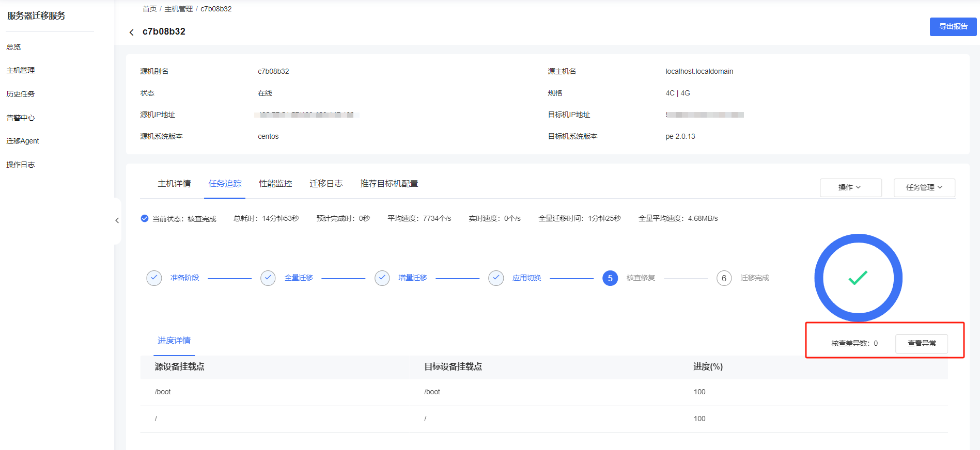Click the 全量迁移 step label
Image resolution: width=980 pixels, height=450 pixels.
pyautogui.click(x=299, y=278)
